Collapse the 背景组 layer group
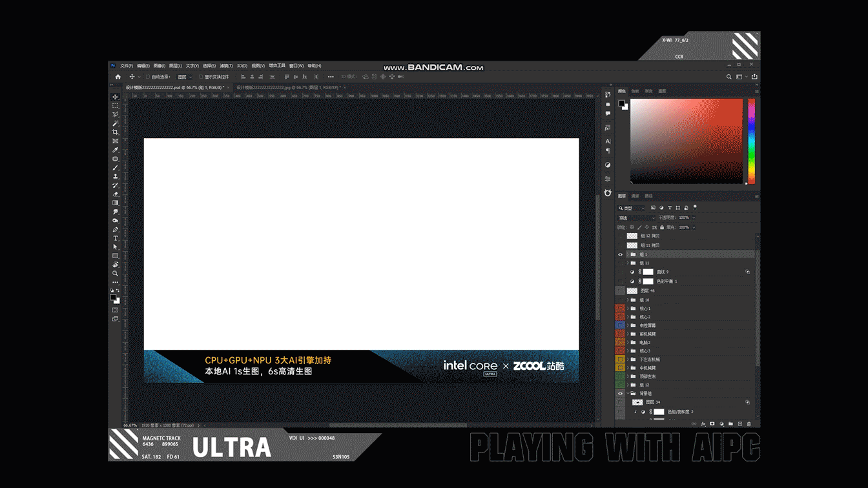Image resolution: width=868 pixels, height=488 pixels. pos(628,393)
